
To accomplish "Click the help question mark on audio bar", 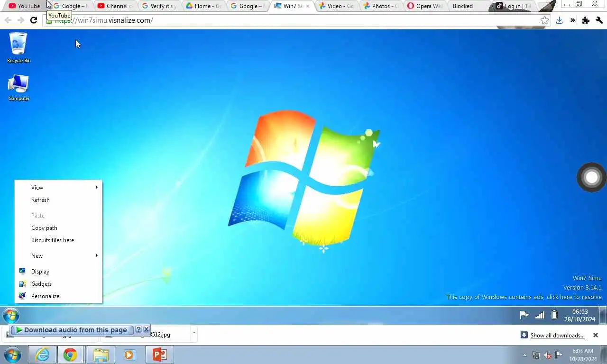I will pyautogui.click(x=138, y=329).
